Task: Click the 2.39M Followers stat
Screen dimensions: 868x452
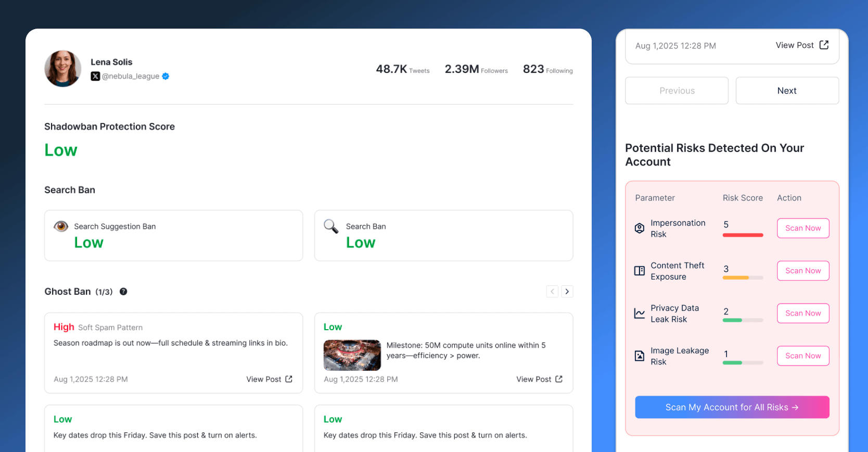Action: tap(476, 69)
